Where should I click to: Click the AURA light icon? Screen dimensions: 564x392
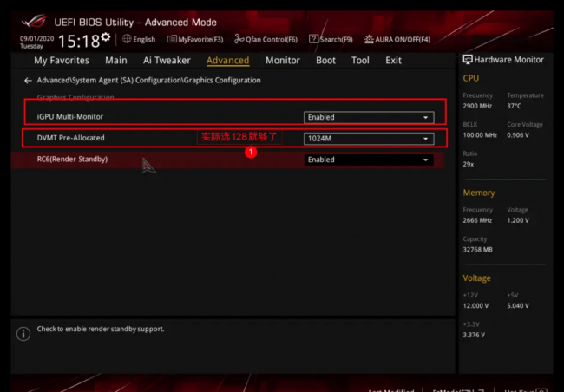click(x=369, y=39)
